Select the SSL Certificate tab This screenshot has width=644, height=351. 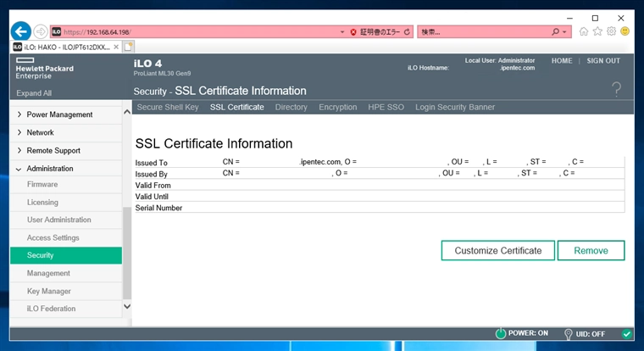[237, 108]
